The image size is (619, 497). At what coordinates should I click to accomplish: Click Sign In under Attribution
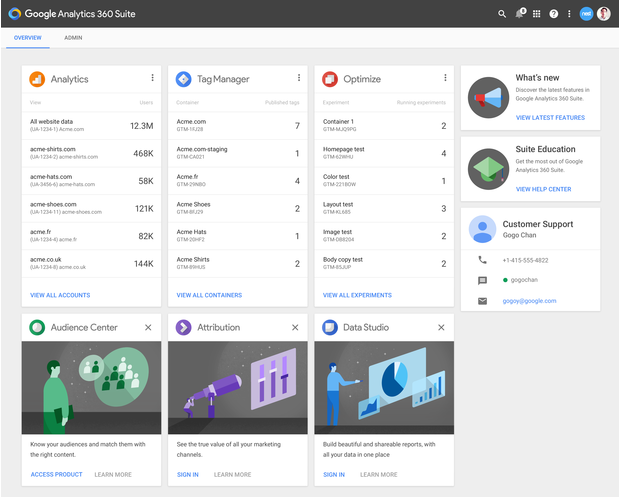188,474
